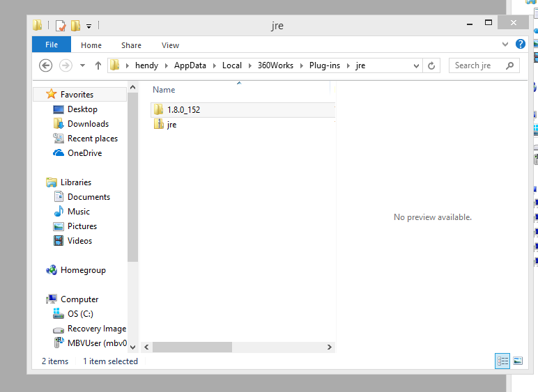Click the Plug-ins breadcrumb

click(325, 65)
